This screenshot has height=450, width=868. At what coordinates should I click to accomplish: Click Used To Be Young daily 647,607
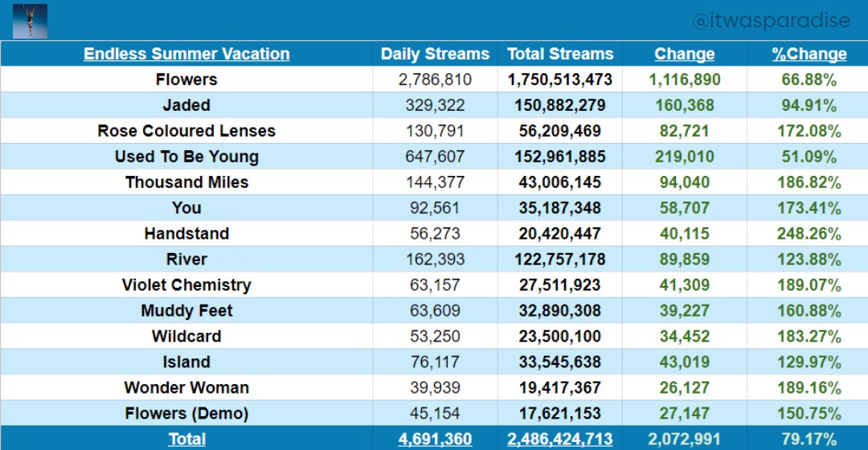(x=435, y=157)
